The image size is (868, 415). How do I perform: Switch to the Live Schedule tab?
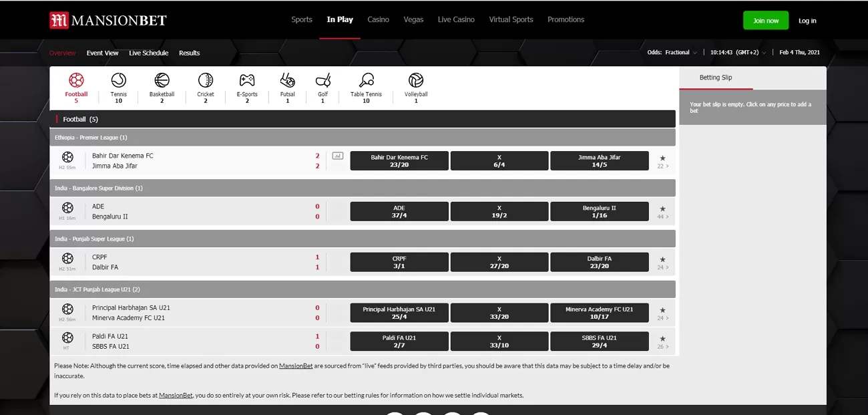pos(149,53)
